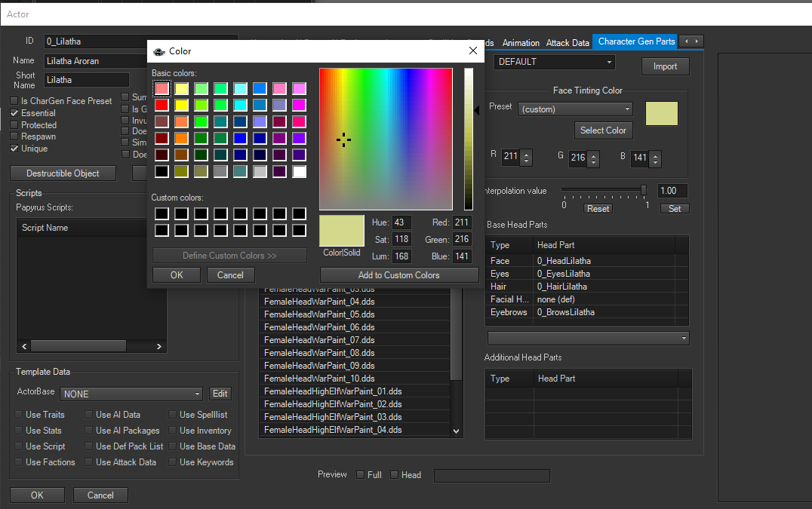
Task: Pick the white basic color swatch
Action: click(299, 171)
